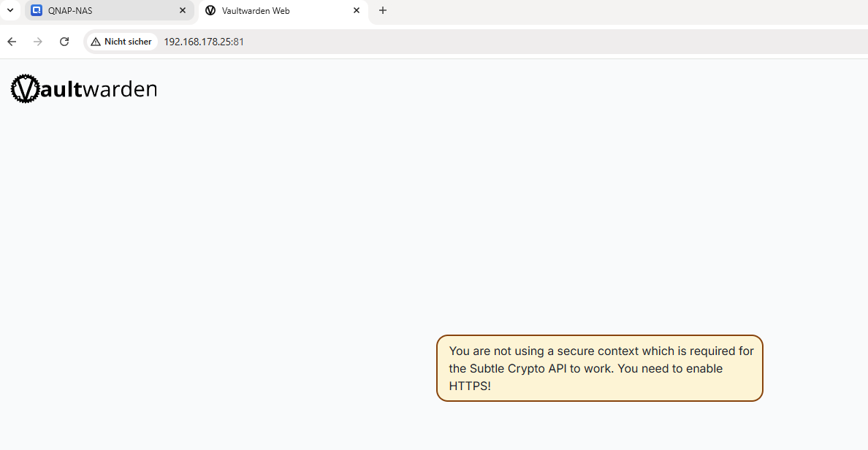Click the secure context HTTPS warning message

point(600,368)
